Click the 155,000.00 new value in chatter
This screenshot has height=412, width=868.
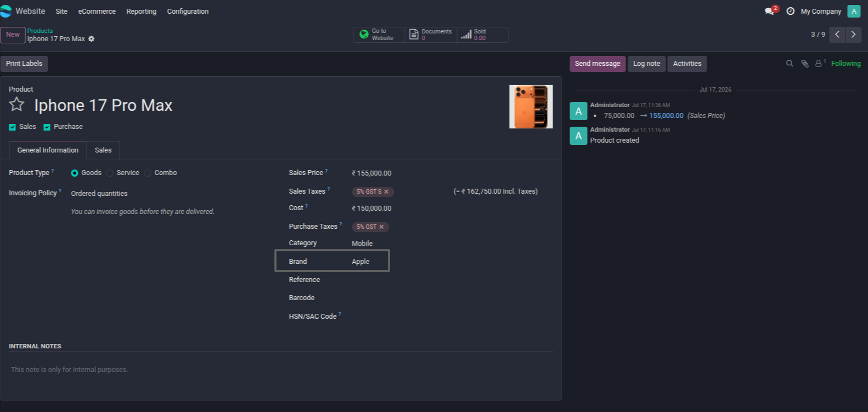(666, 116)
